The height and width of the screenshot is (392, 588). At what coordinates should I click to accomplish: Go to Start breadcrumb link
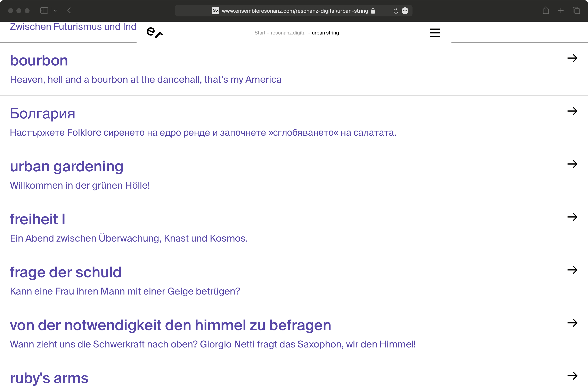260,33
